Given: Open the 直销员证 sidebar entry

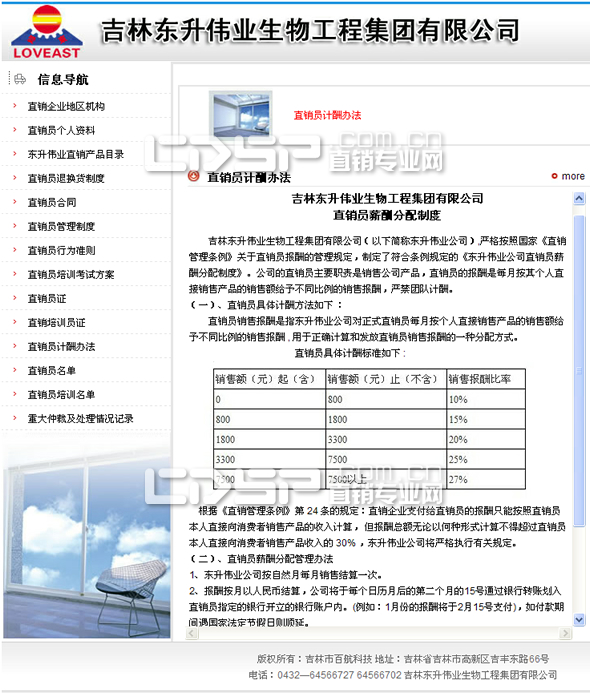Looking at the screenshot, I should (x=47, y=299).
